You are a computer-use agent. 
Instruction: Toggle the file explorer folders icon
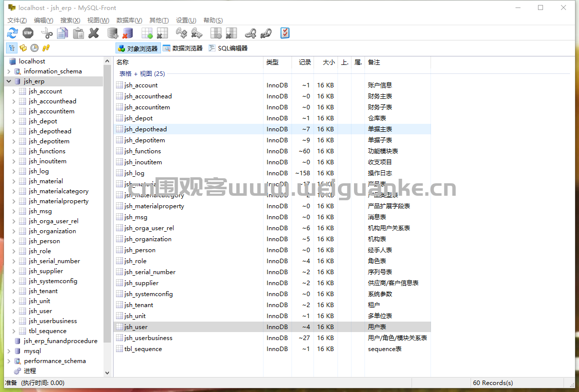(23, 48)
